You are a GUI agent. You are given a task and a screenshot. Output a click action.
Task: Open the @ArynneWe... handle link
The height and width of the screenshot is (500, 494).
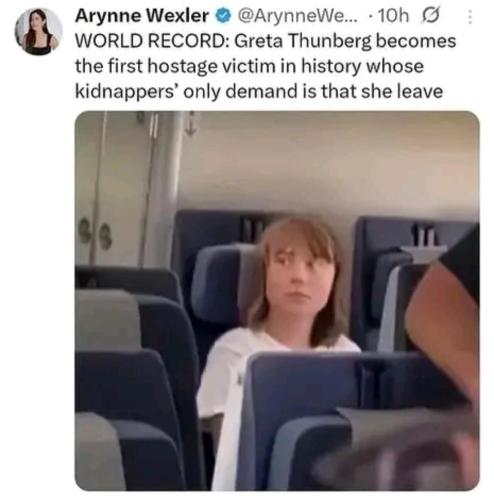(x=296, y=16)
